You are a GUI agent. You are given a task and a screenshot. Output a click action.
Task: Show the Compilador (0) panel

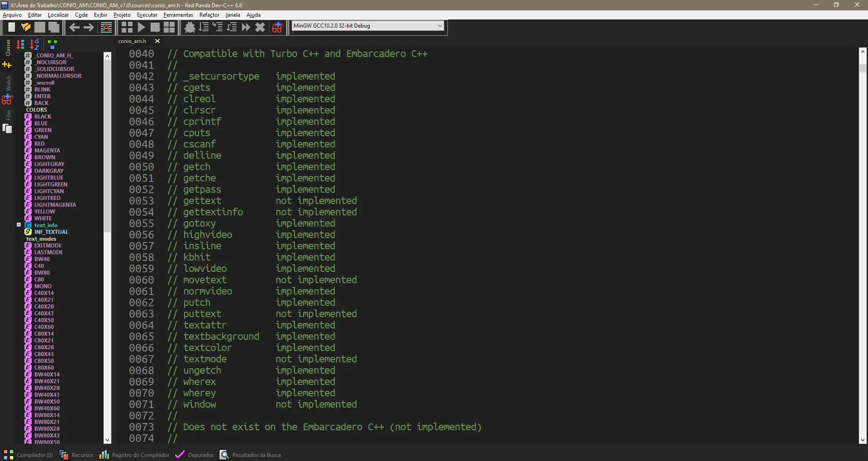(x=28, y=455)
